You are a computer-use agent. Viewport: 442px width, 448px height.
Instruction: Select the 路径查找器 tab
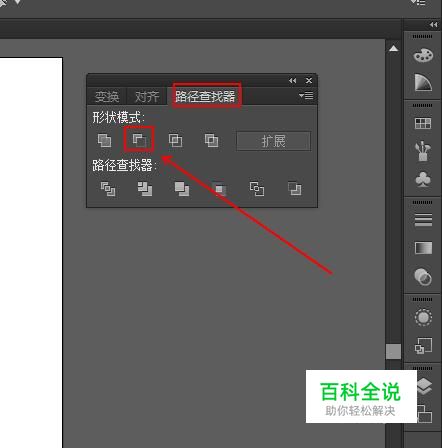206,96
